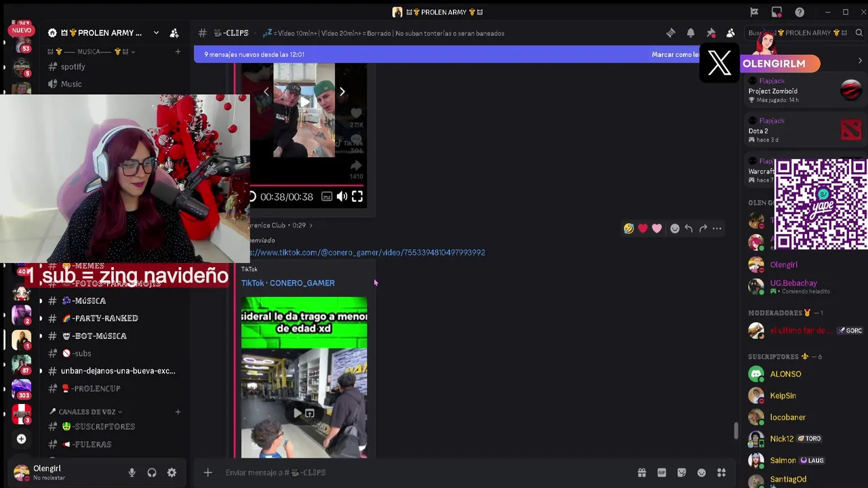The width and height of the screenshot is (868, 488).
Task: Focus the PROLEN ARMY search field
Action: point(804,33)
